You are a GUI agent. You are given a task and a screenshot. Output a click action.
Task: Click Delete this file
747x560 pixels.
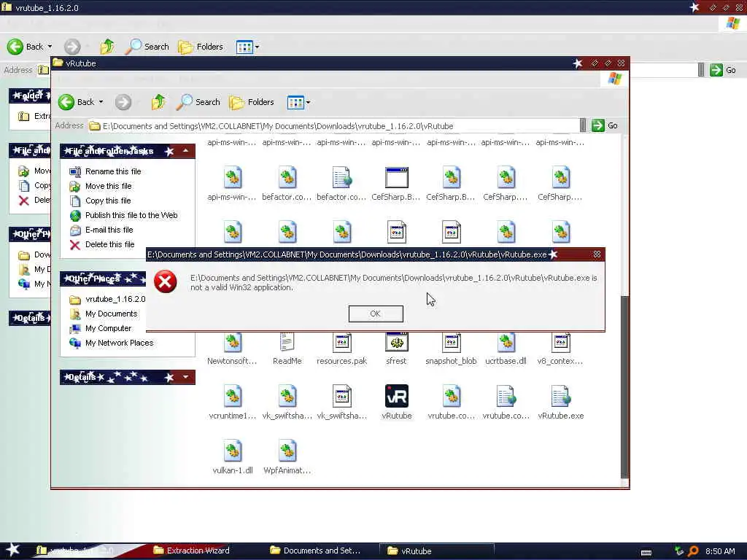coord(102,244)
